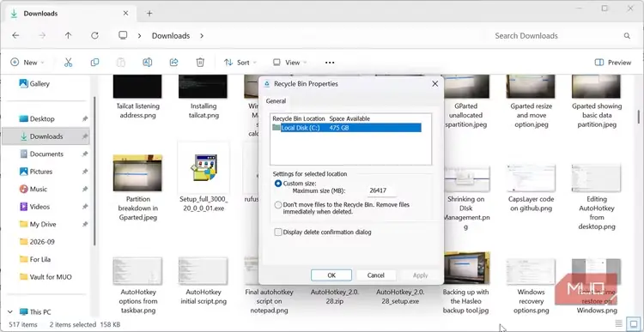644x332 pixels.
Task: Click Cancel in Recycle Bin Properties
Action: click(x=376, y=275)
